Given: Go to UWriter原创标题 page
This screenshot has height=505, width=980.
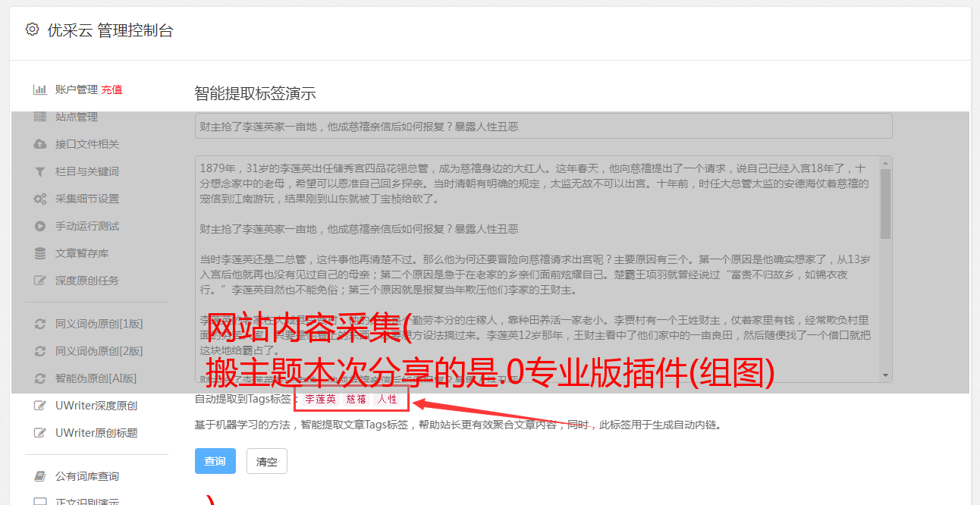Looking at the screenshot, I should (x=96, y=433).
